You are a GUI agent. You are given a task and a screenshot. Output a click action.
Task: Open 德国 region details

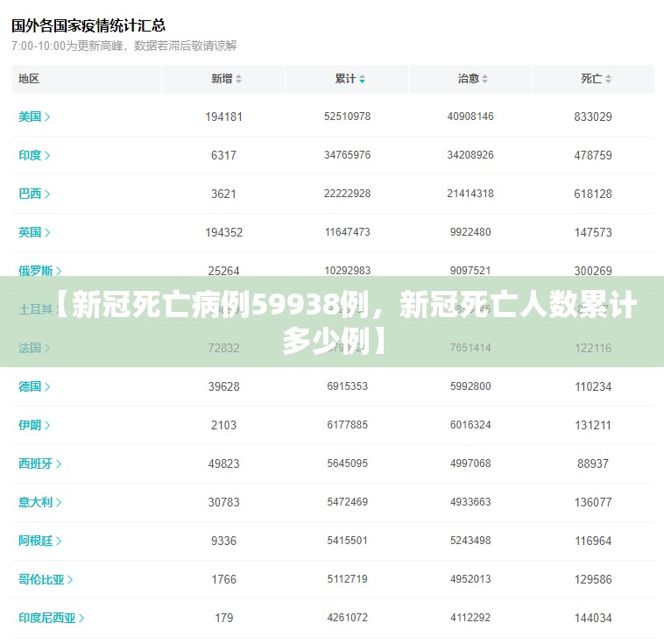34,386
